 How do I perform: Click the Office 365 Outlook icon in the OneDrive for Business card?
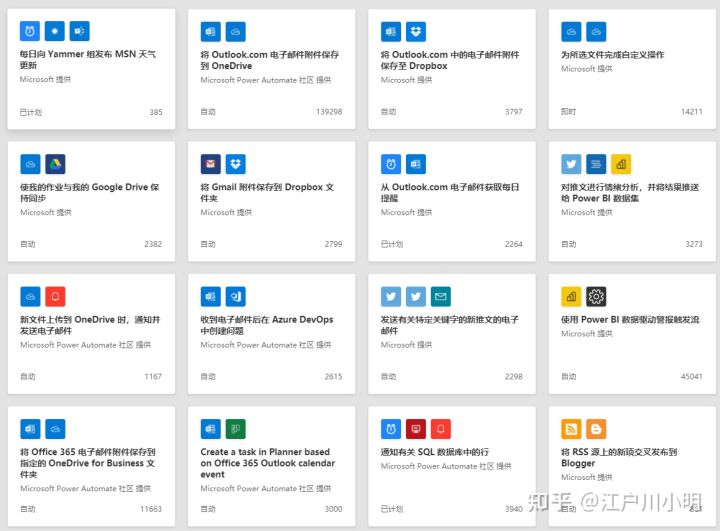click(x=30, y=429)
